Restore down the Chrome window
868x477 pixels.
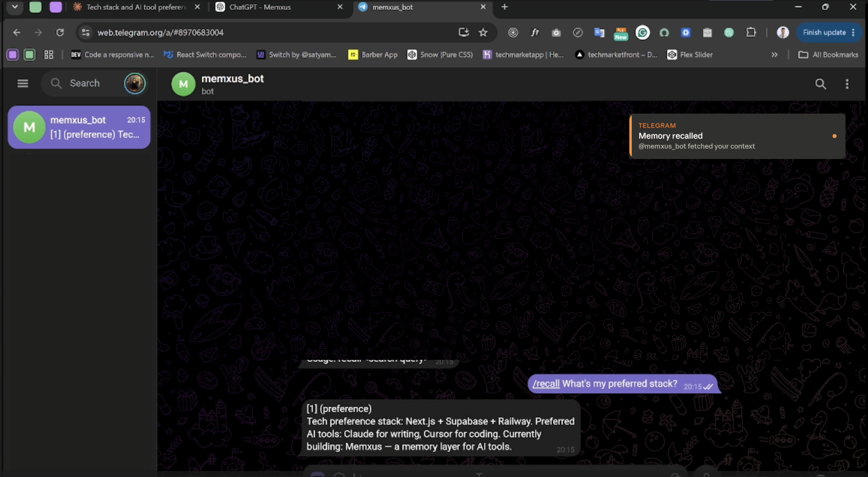click(x=825, y=7)
